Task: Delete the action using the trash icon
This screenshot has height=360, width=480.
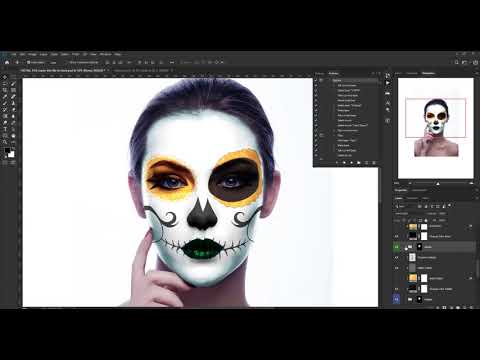Action: click(x=374, y=163)
